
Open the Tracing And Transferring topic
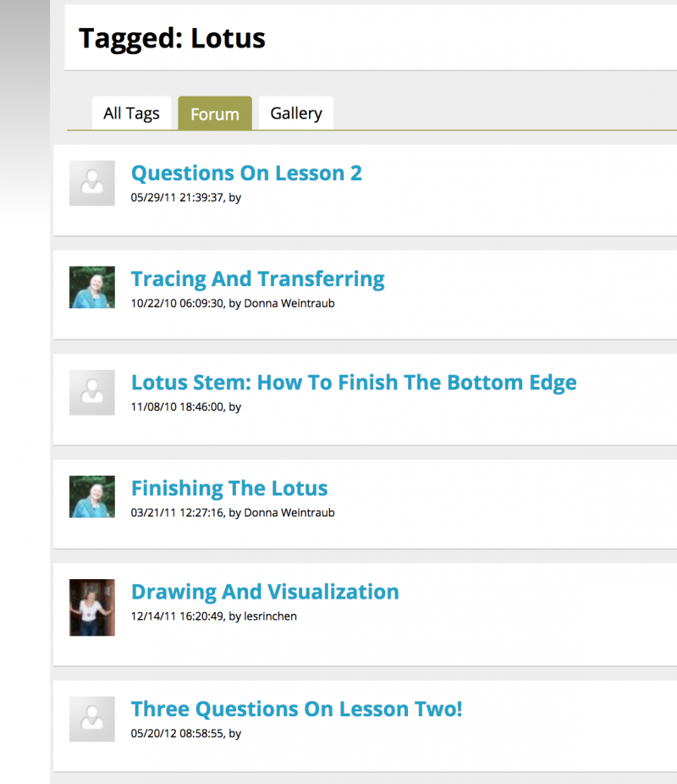pos(257,279)
